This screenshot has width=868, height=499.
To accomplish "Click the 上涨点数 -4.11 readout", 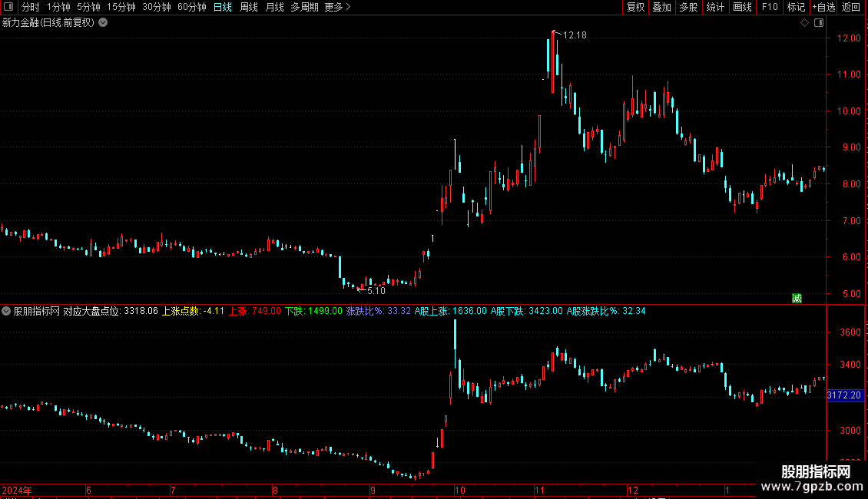I will tap(193, 311).
